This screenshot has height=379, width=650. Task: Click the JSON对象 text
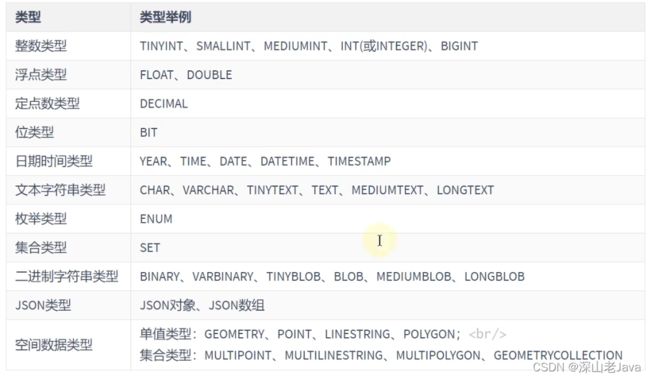pos(167,306)
